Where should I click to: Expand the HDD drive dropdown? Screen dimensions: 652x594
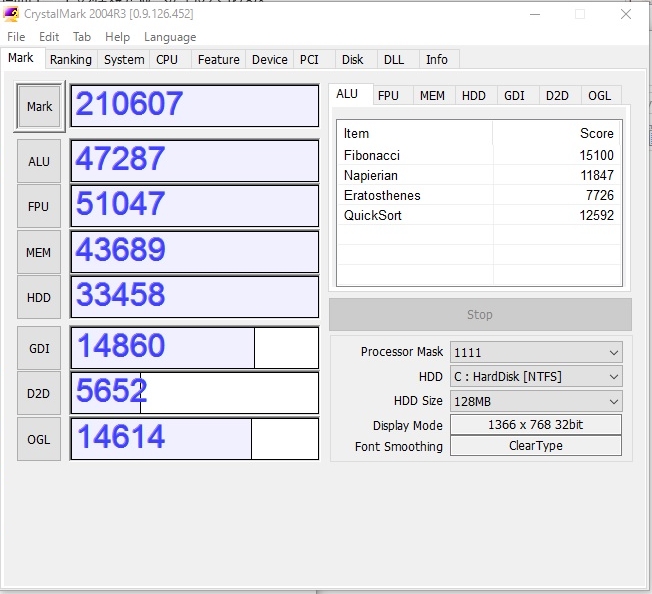(x=536, y=377)
